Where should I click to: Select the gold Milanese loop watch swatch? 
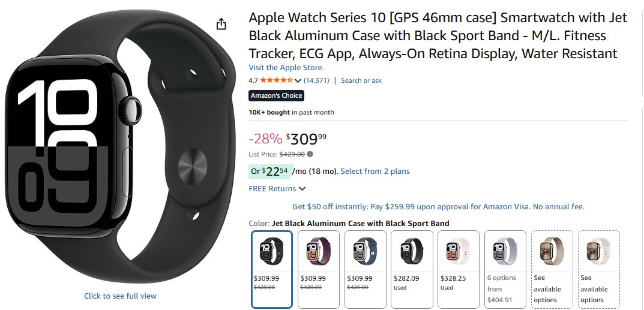(552, 269)
